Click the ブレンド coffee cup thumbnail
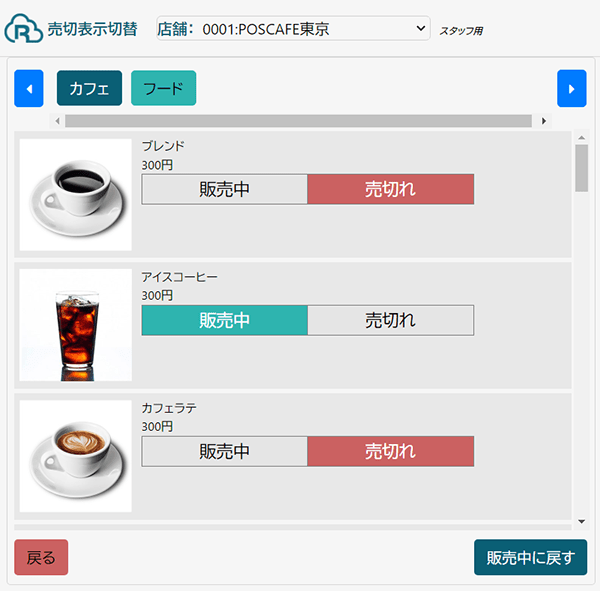 coord(76,195)
